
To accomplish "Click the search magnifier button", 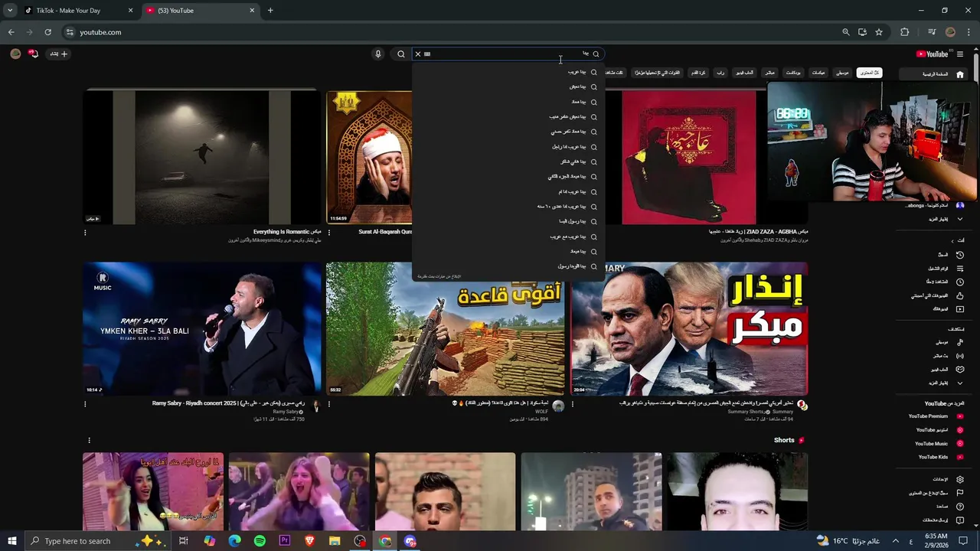I will (x=400, y=54).
